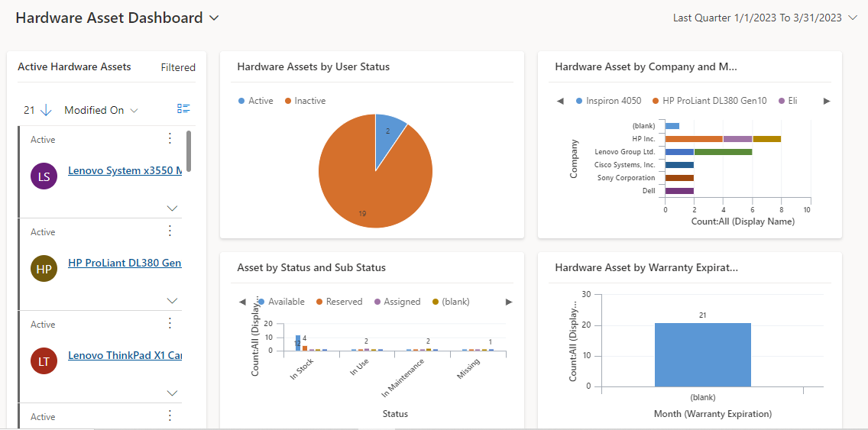
Task: Toggle the Reserved legend item
Action: pyautogui.click(x=338, y=302)
